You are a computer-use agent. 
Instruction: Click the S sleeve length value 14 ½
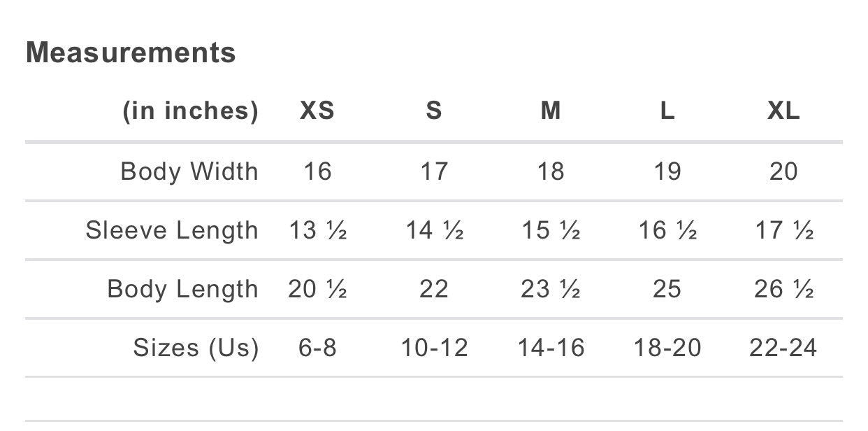(x=434, y=230)
